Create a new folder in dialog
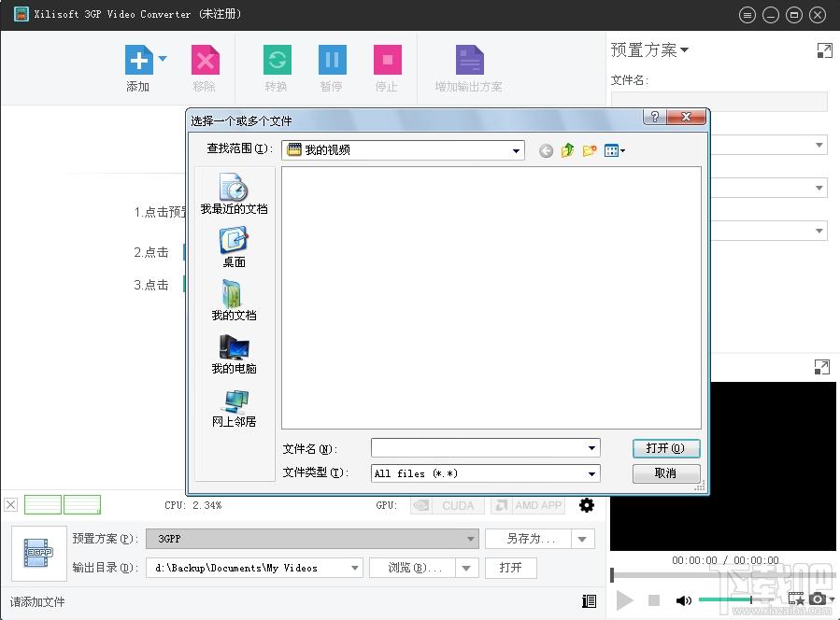Image resolution: width=840 pixels, height=620 pixels. pos(590,150)
